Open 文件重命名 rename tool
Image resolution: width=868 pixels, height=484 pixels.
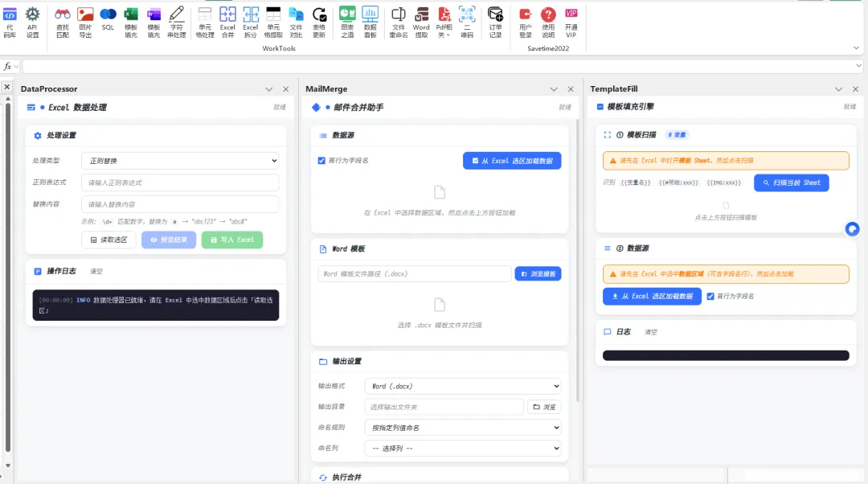(x=399, y=23)
